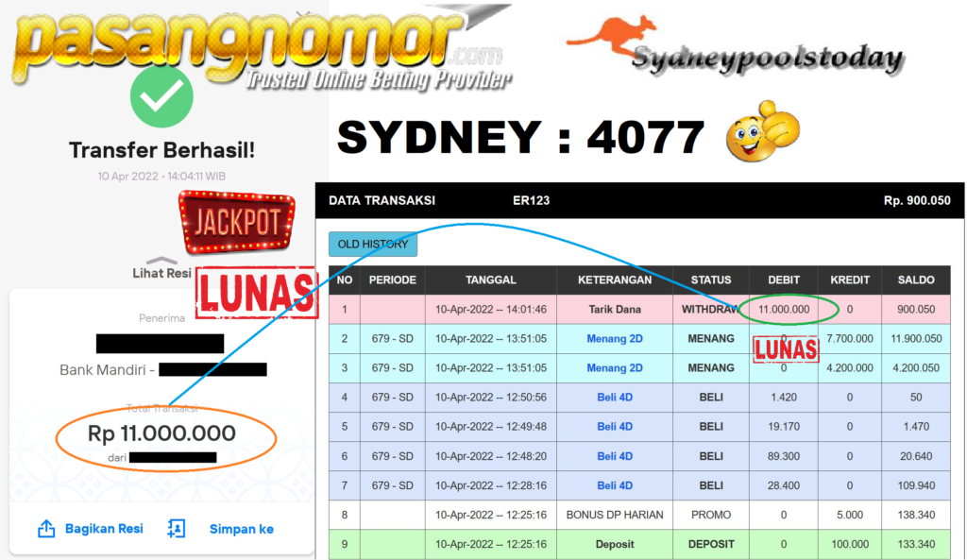967x560 pixels.
Task: Click the ER123 username
Action: [531, 200]
